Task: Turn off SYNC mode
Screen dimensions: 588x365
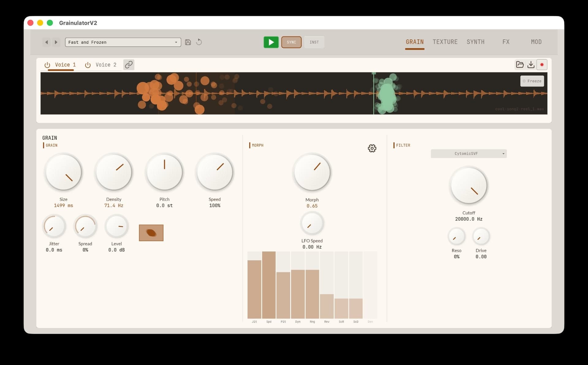Action: [x=291, y=42]
